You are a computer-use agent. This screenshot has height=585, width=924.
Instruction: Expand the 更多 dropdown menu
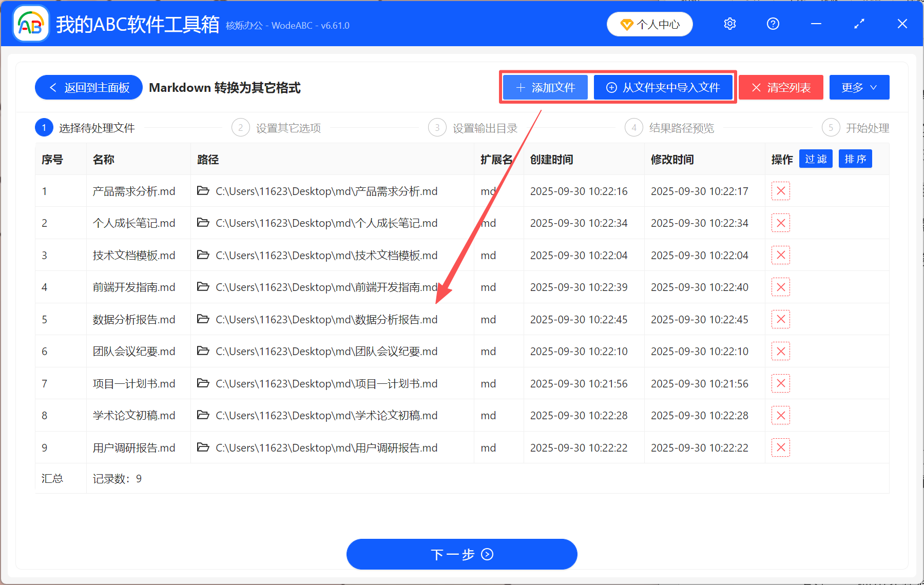coord(859,87)
